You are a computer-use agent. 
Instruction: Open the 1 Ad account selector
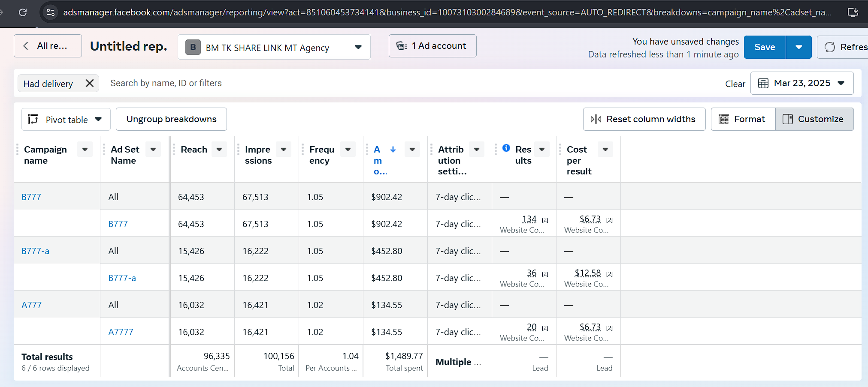432,46
